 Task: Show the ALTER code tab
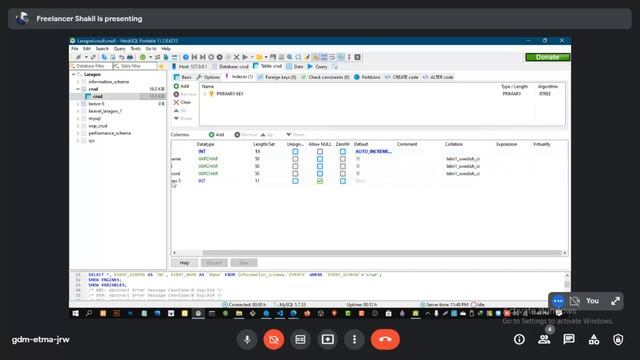(438, 77)
